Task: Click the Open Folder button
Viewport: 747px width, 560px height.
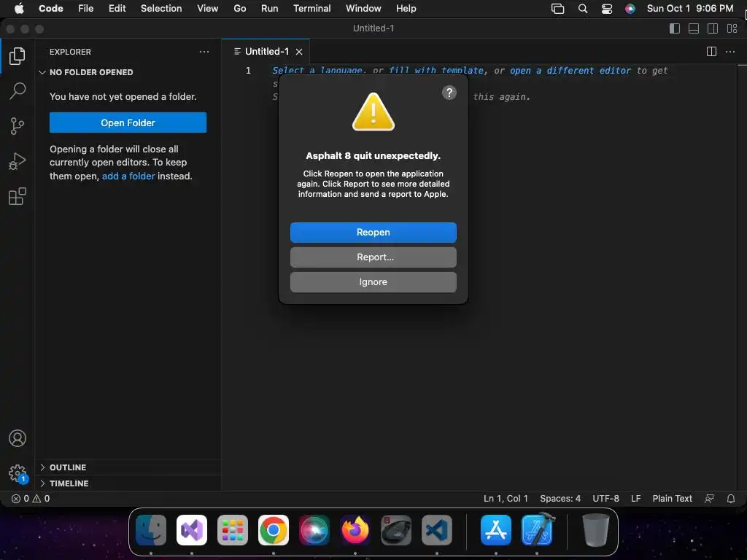Action: coord(128,122)
